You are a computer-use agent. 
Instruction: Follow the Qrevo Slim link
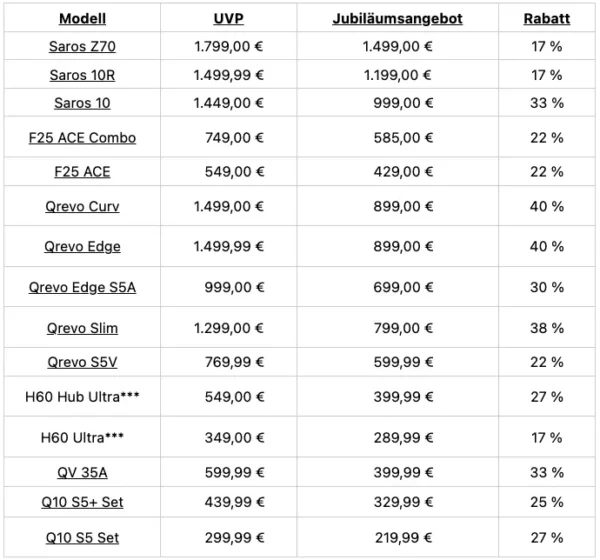tap(82, 328)
